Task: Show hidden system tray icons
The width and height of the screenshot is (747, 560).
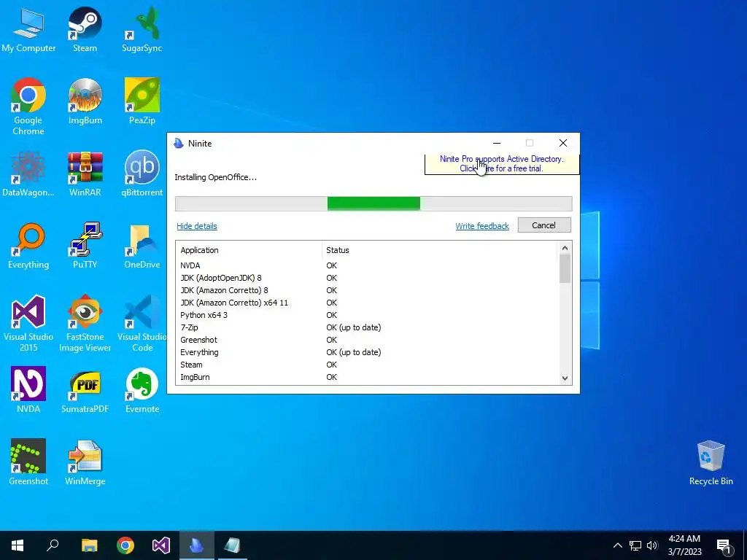Action: [617, 545]
